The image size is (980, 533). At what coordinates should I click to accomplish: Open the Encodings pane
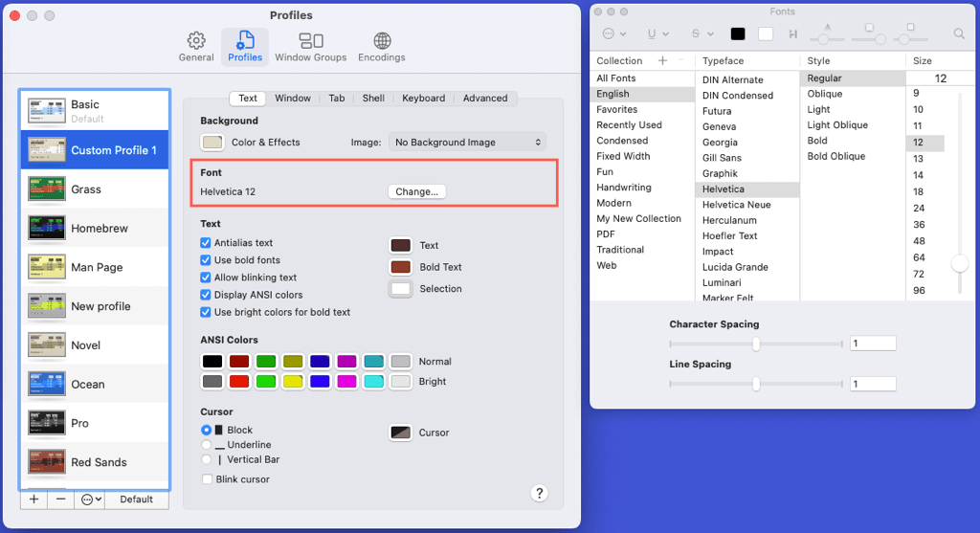[381, 47]
